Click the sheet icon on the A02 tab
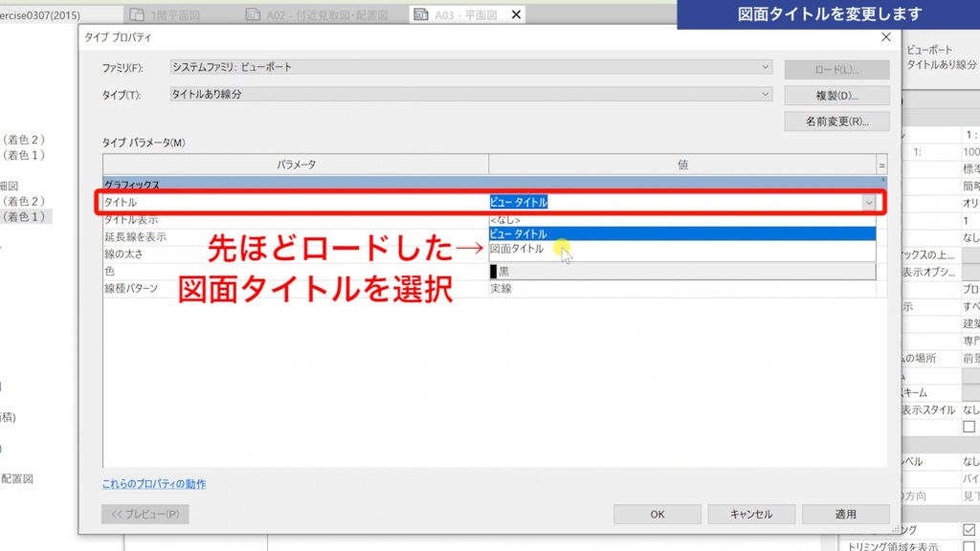This screenshot has width=980, height=551. (253, 14)
